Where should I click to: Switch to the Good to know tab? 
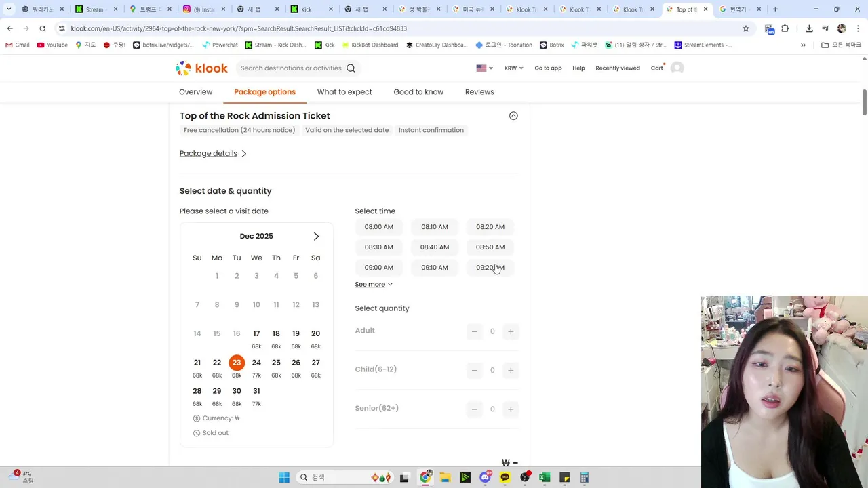tap(418, 92)
